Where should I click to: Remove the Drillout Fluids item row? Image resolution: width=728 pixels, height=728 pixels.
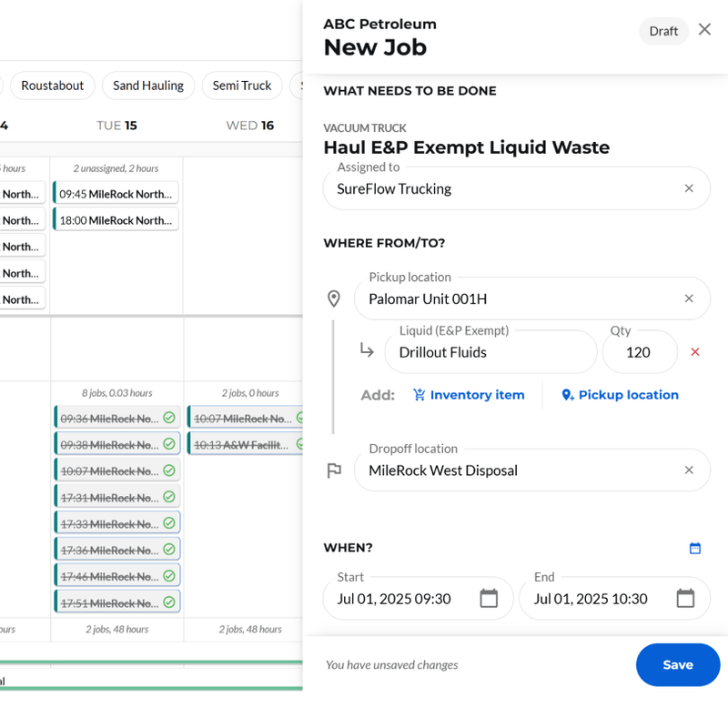(x=695, y=352)
